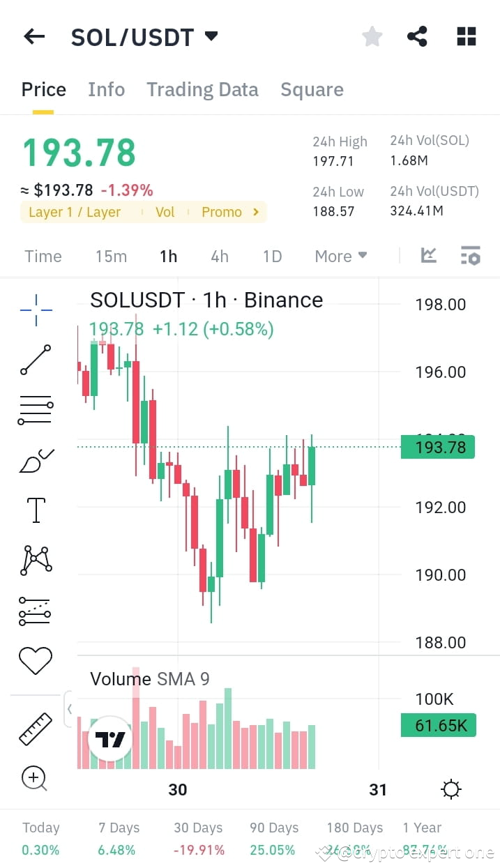Screen dimensions: 500x868
Task: Tap the share icon at the top
Action: 417,36
